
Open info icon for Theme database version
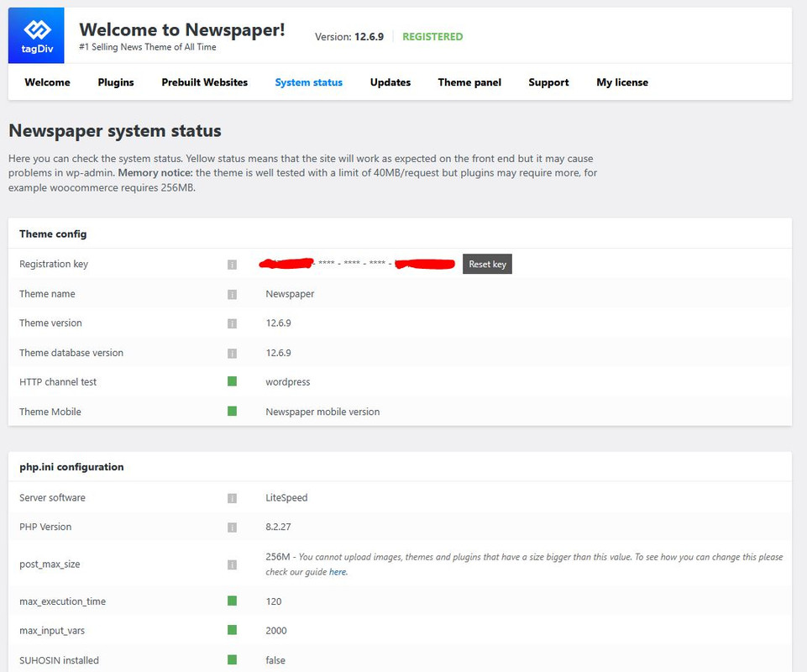[232, 354]
